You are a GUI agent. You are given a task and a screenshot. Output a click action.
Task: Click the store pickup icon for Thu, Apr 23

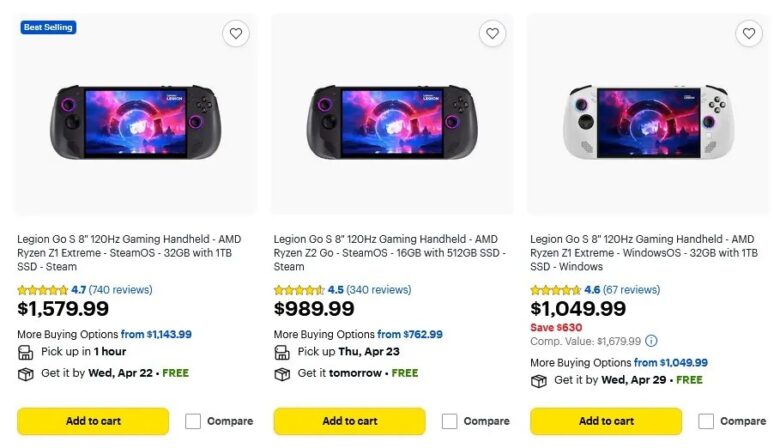pyautogui.click(x=282, y=352)
